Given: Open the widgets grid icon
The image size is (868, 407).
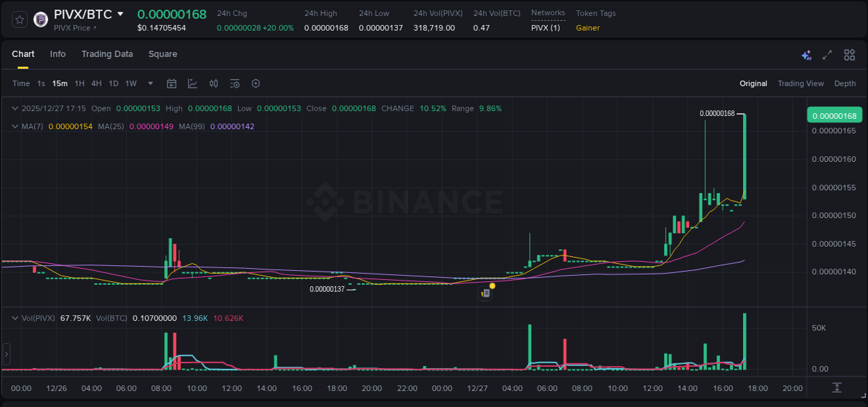Looking at the screenshot, I should coord(849,54).
